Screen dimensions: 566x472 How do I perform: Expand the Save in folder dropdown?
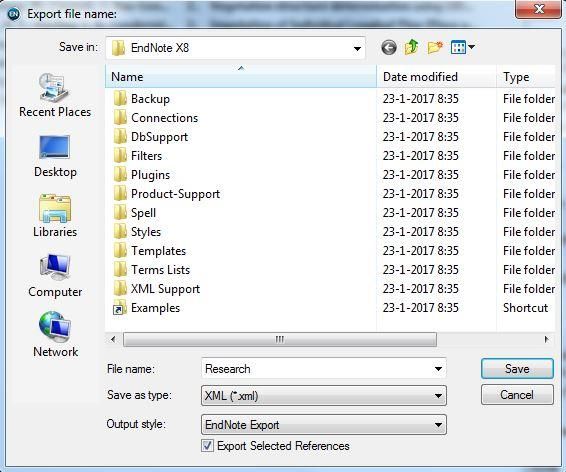pyautogui.click(x=357, y=48)
